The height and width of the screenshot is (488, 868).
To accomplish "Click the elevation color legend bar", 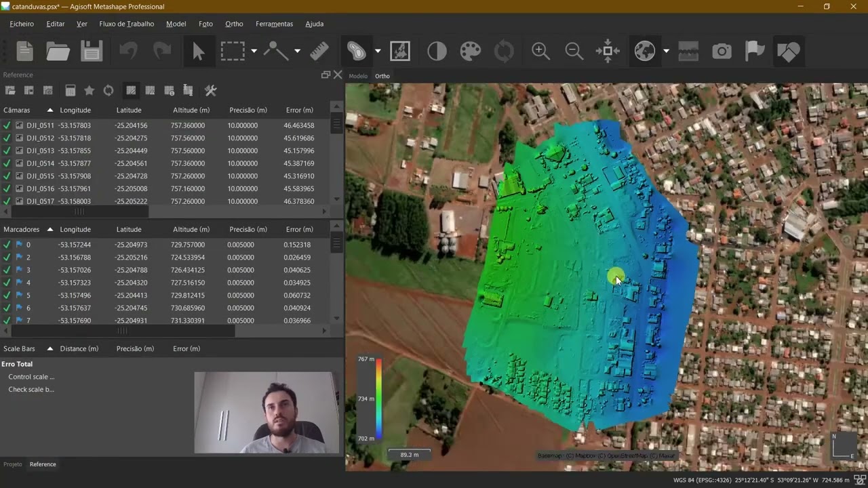I will coord(378,399).
